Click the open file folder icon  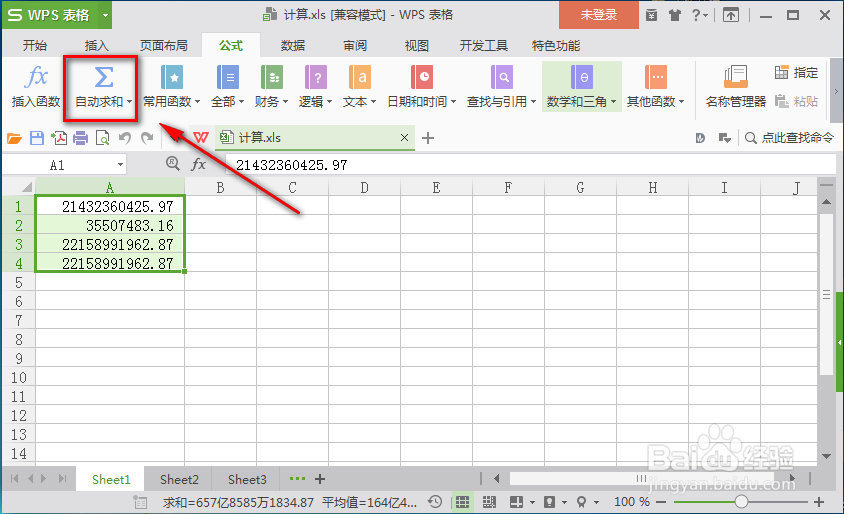pyautogui.click(x=14, y=138)
